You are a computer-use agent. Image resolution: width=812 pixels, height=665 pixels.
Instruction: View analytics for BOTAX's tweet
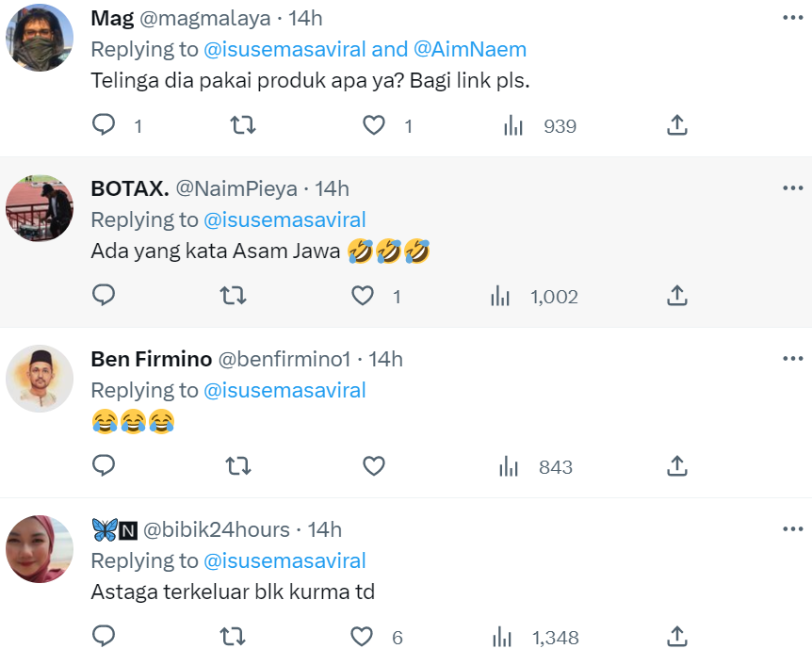(x=500, y=296)
